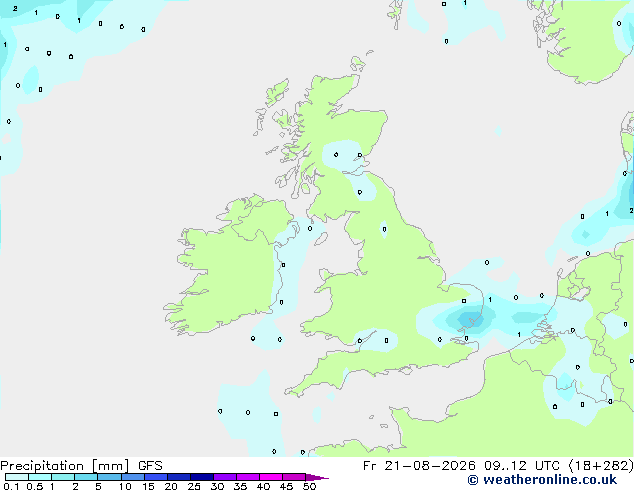
Task: Click the 45–50 mm legend swatch
Action: pos(294,477)
